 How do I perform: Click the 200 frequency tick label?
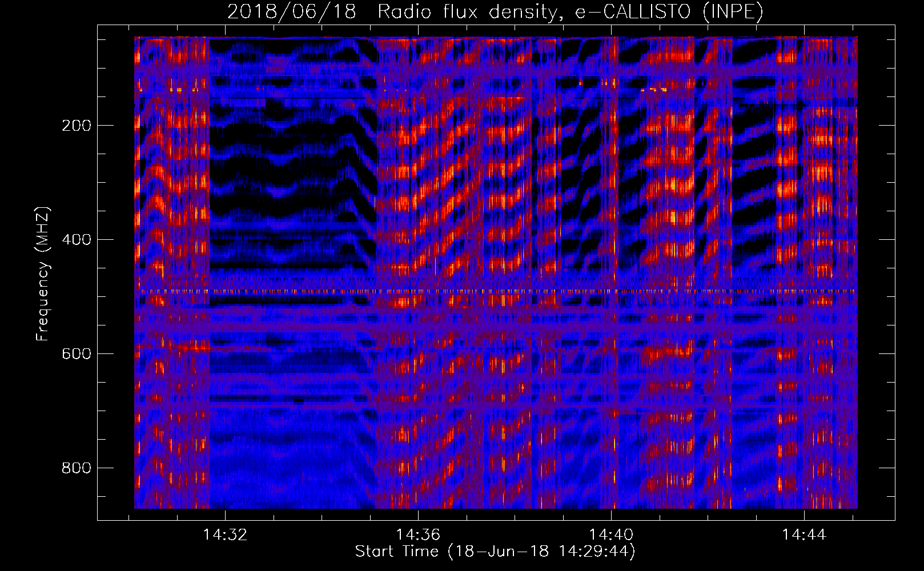(77, 126)
